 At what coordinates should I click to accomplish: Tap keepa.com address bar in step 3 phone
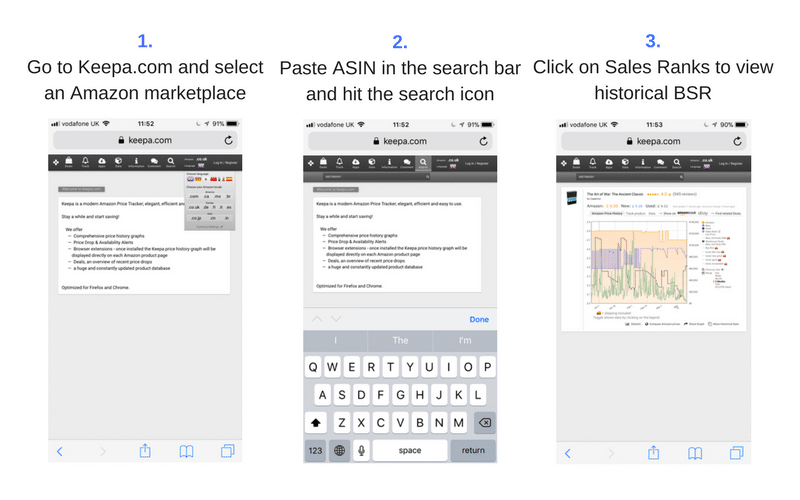point(653,141)
